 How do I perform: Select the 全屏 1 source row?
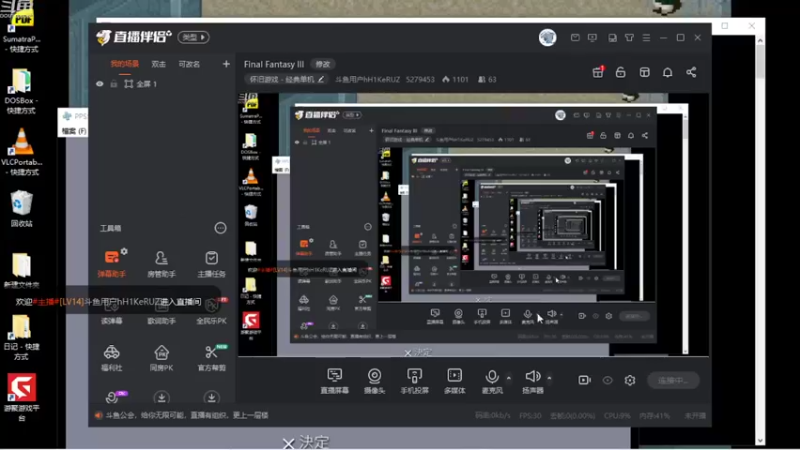162,84
